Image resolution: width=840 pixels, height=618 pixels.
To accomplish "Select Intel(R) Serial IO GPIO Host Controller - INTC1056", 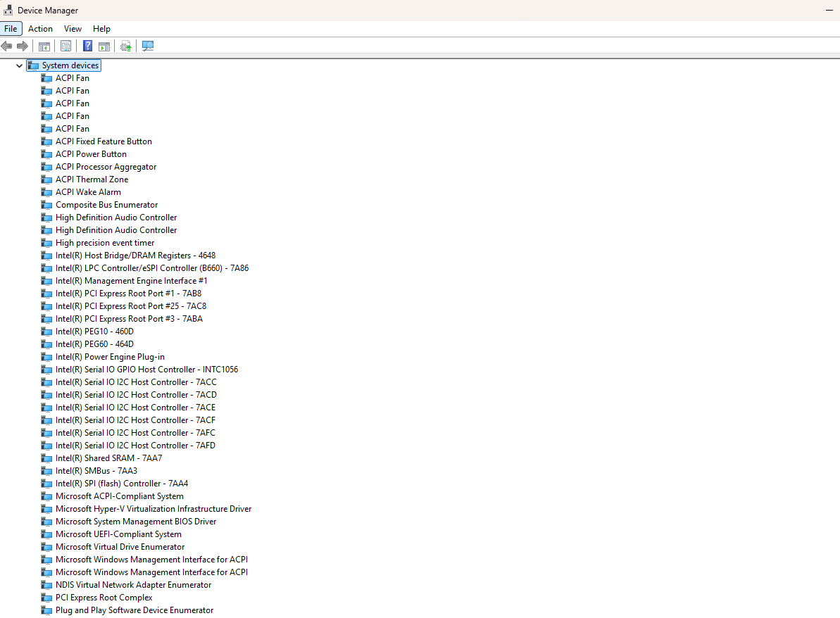I will [146, 370].
